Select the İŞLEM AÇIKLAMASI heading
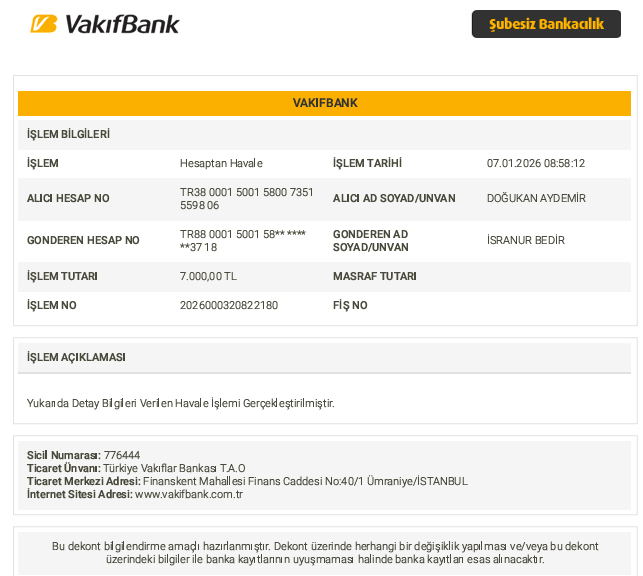This screenshot has width=643, height=576. (76, 357)
